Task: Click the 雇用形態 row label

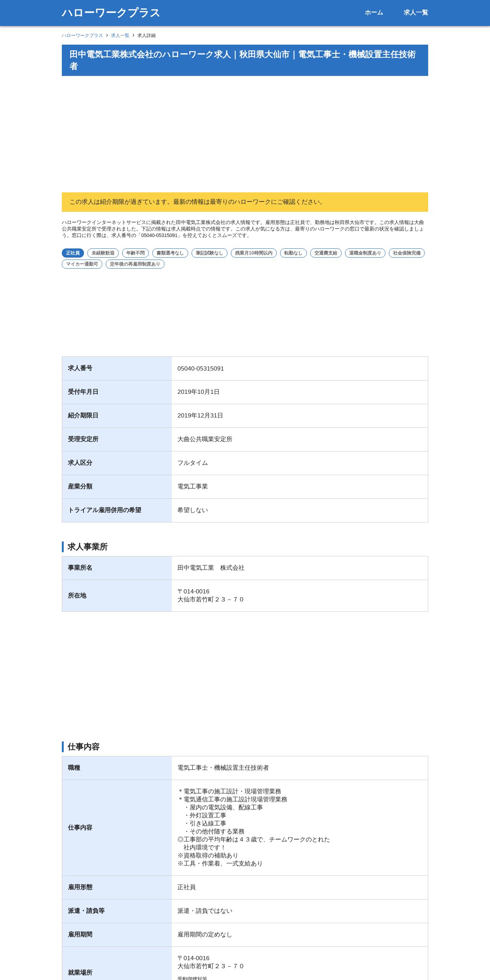Action: pos(80,887)
